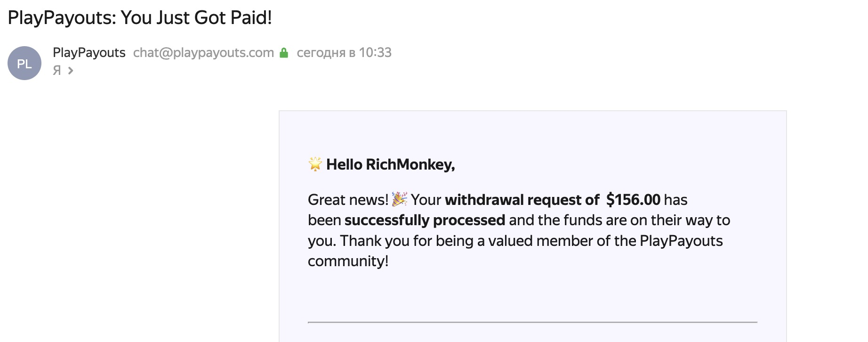Click the сегодня в 10:33 timestamp
The width and height of the screenshot is (868, 342).
[344, 53]
